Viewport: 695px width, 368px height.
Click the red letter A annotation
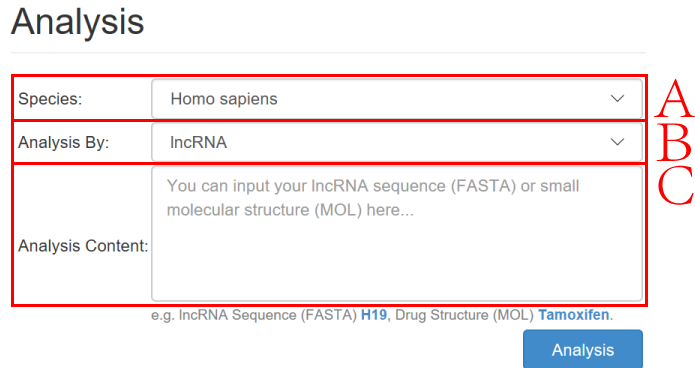click(674, 98)
